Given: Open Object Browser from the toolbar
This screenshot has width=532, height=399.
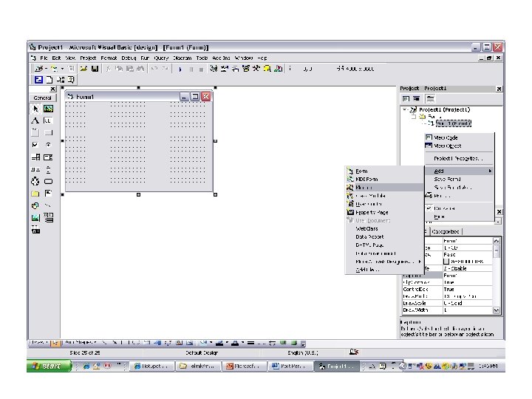Looking at the screenshot, I should point(246,69).
